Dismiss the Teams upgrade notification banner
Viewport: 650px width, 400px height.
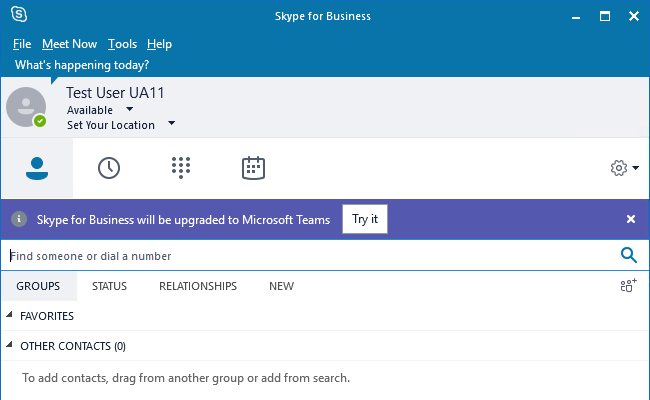pyautogui.click(x=631, y=219)
